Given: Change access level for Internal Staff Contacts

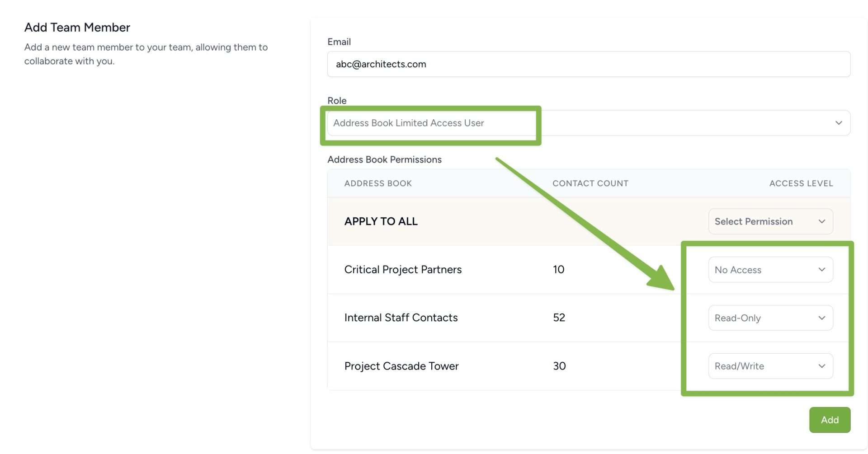Looking at the screenshot, I should point(770,318).
